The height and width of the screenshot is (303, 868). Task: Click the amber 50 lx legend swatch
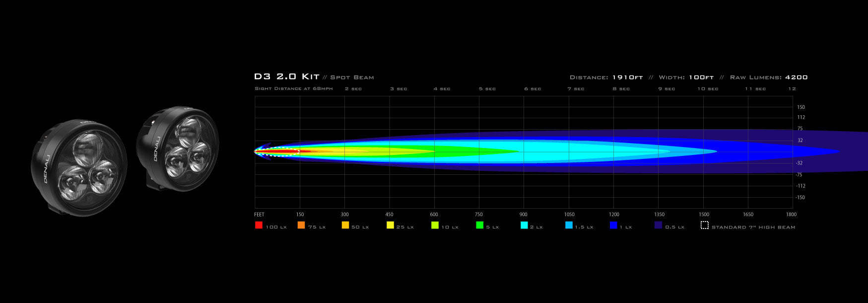[345, 225]
